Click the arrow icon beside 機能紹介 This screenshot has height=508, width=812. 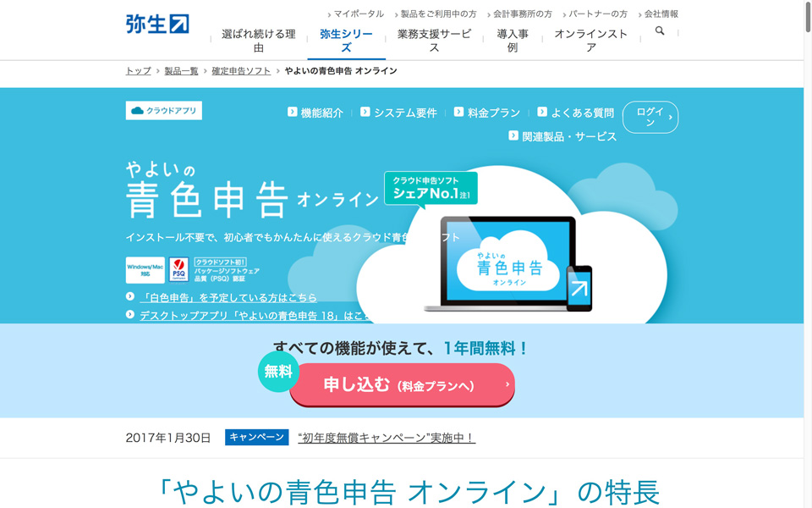(x=292, y=112)
